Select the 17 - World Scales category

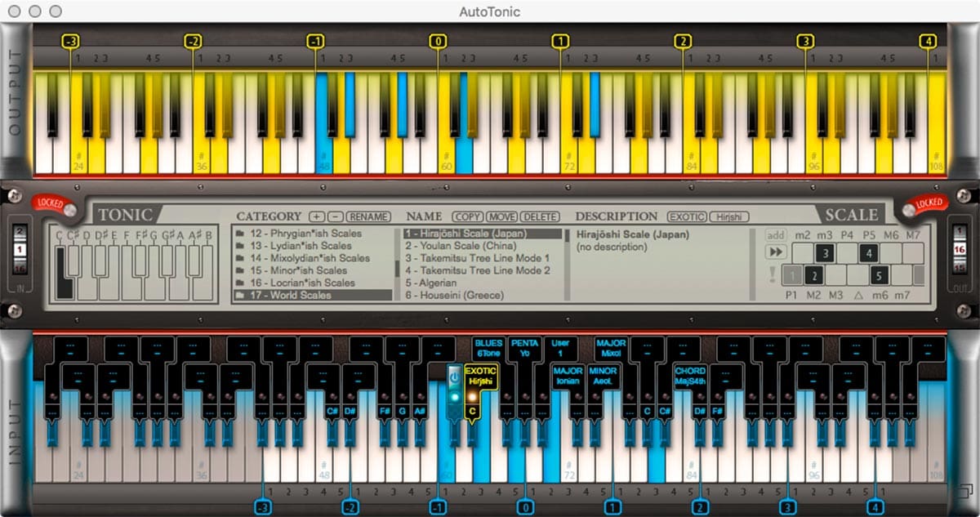click(314, 295)
